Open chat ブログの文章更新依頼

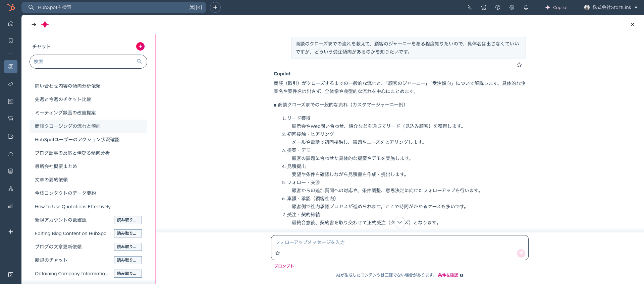click(x=58, y=247)
